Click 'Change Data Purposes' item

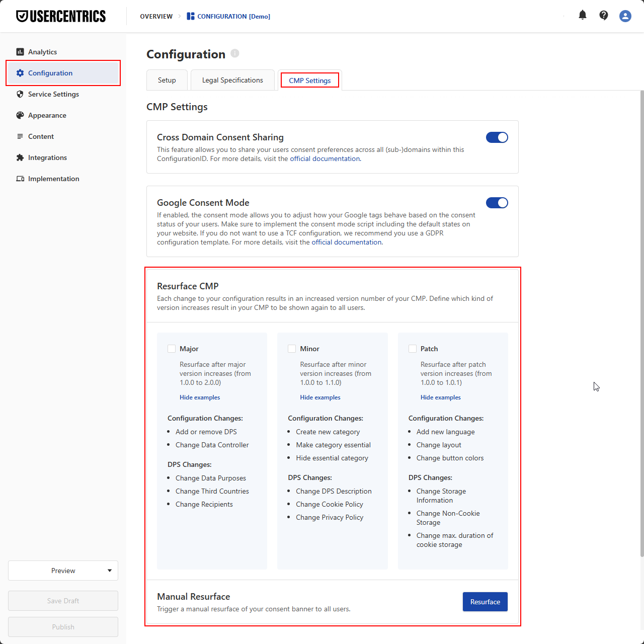click(x=211, y=478)
